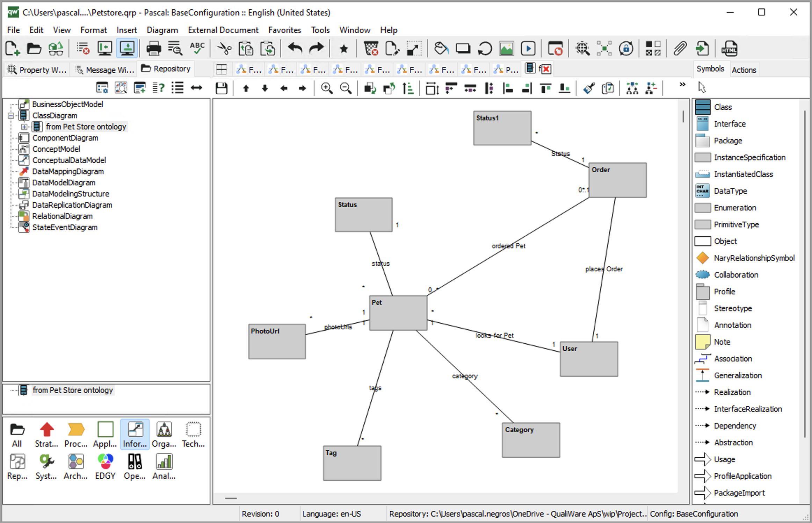Switch to the Repository tab
This screenshot has height=523, width=812.
[166, 69]
